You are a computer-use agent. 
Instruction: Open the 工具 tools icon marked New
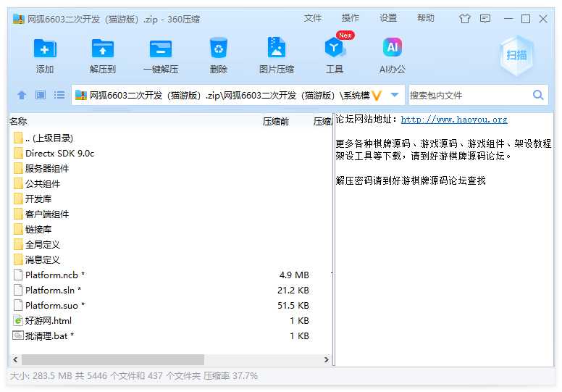click(335, 47)
